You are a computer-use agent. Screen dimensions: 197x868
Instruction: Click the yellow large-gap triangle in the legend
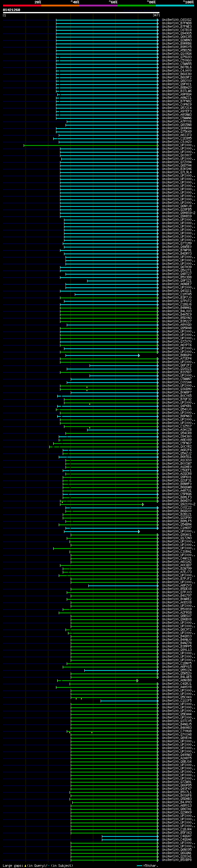[x=25, y=866]
